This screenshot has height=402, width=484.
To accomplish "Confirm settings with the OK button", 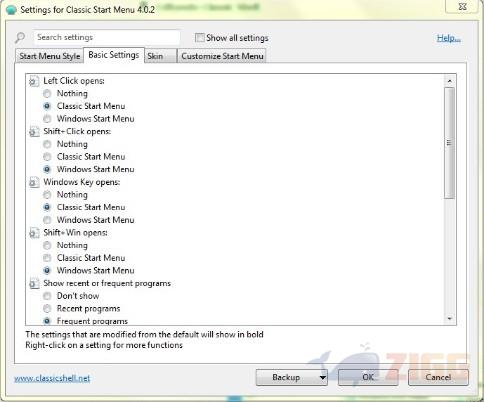I will [368, 377].
